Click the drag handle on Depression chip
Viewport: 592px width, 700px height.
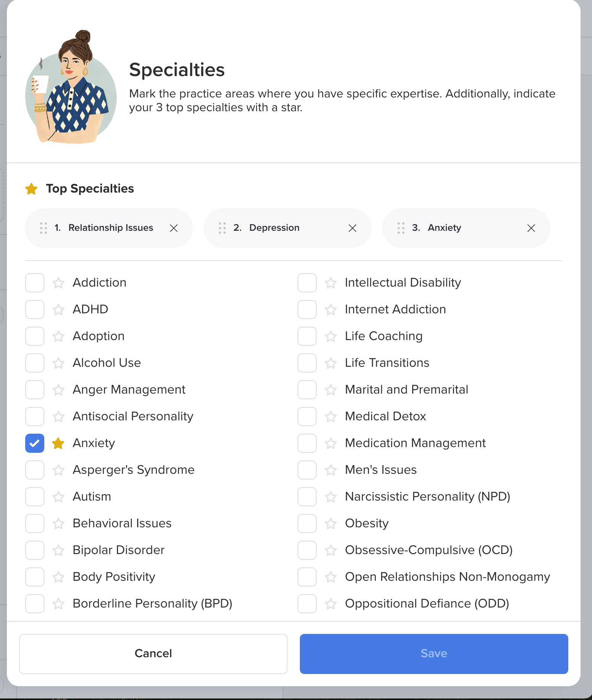[x=222, y=228]
